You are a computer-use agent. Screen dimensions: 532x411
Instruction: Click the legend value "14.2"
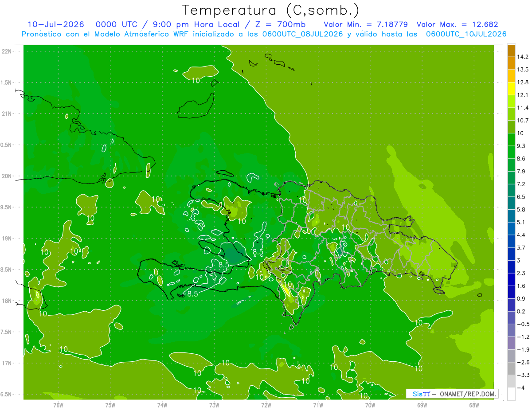point(523,57)
